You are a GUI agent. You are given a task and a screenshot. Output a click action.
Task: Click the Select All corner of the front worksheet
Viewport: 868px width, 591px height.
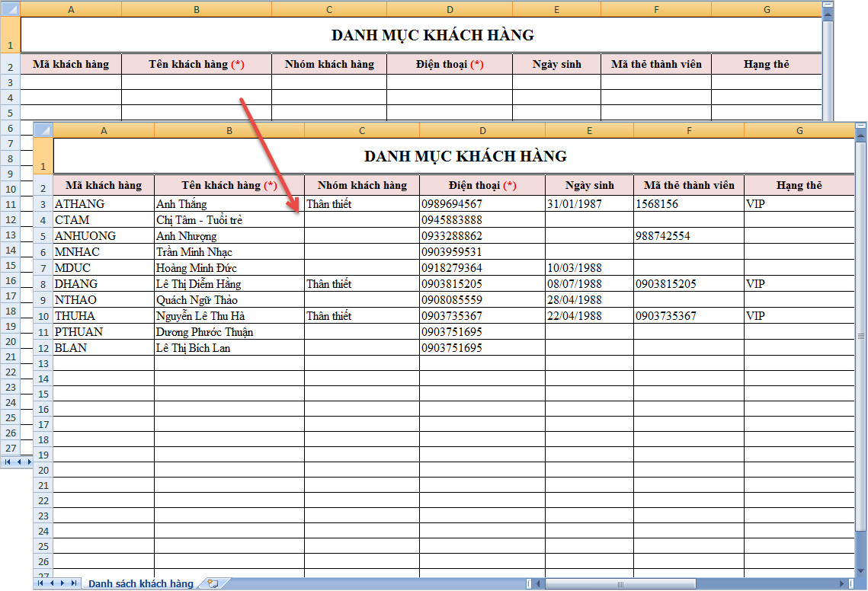click(43, 129)
